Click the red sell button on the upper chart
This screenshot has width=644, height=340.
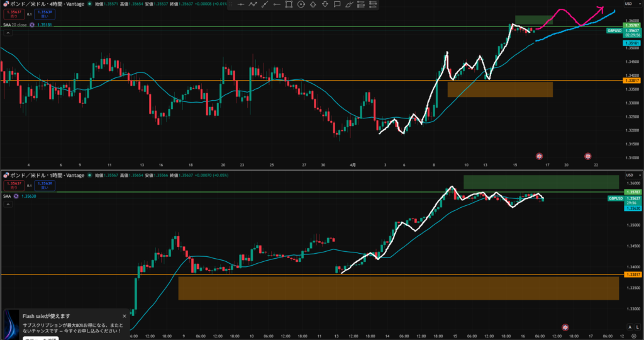(x=12, y=14)
